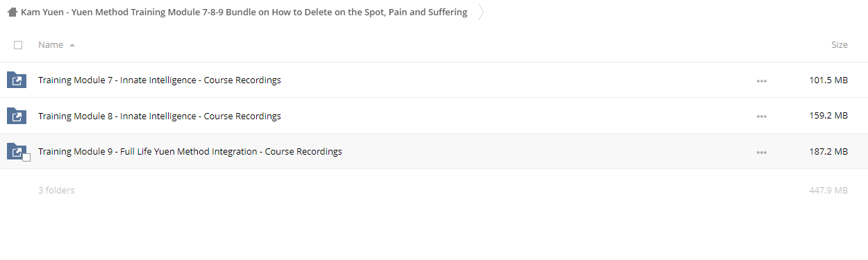Toggle the select-all checkbox in the header
Screen dimensions: 868x260
(18, 45)
